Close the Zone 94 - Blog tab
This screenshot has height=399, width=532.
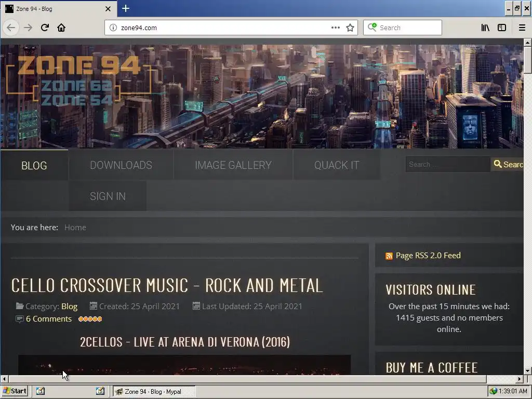coord(108,9)
